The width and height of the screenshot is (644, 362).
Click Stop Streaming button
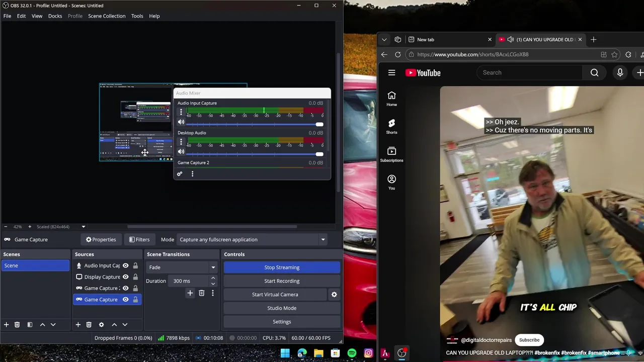(x=282, y=267)
